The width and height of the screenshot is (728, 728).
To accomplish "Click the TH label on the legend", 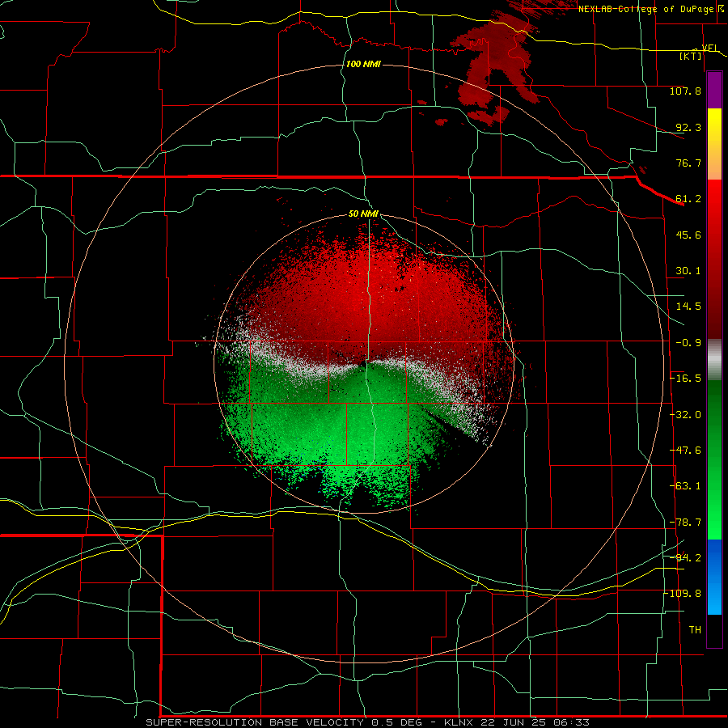I will tap(695, 630).
